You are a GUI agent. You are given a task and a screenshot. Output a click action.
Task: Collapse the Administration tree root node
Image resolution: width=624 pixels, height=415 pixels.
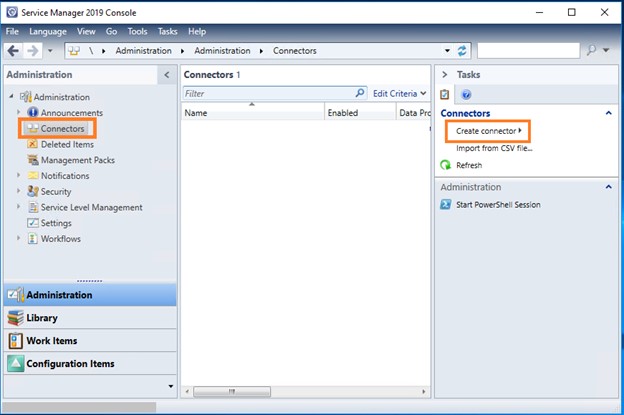[11, 96]
